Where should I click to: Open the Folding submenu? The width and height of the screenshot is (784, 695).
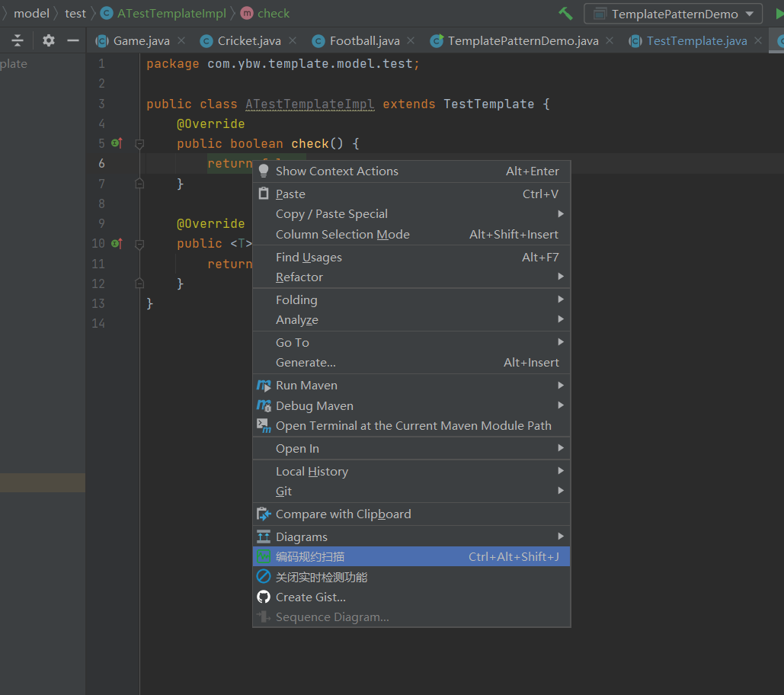click(x=411, y=300)
